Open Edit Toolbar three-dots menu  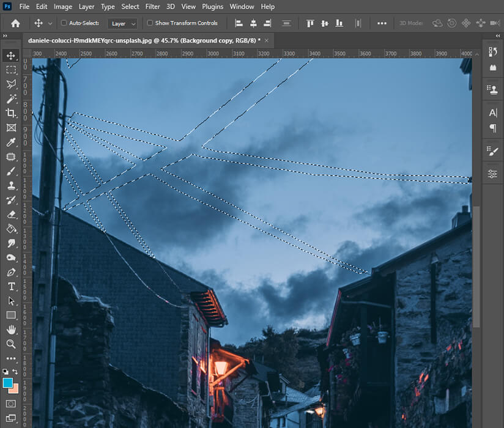(11, 358)
